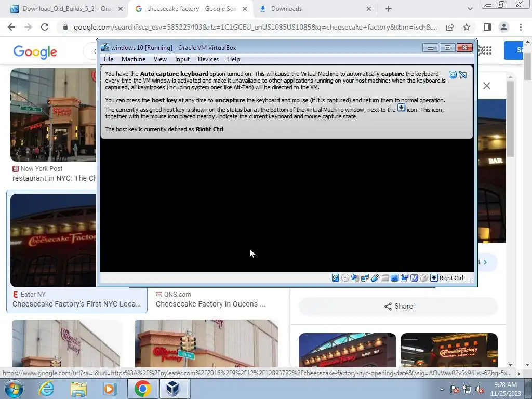
Task: Click the audio icon in VirtualBox status bar
Action: [x=355, y=278]
